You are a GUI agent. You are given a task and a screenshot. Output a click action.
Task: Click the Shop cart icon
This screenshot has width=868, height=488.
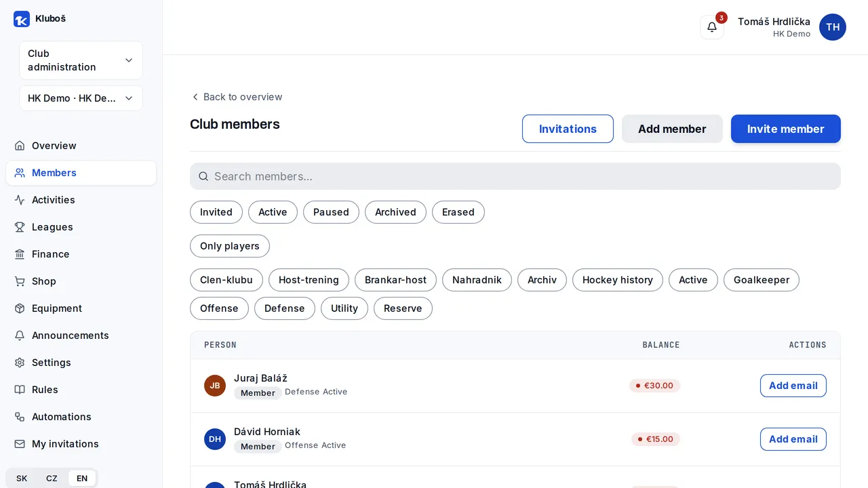point(20,281)
